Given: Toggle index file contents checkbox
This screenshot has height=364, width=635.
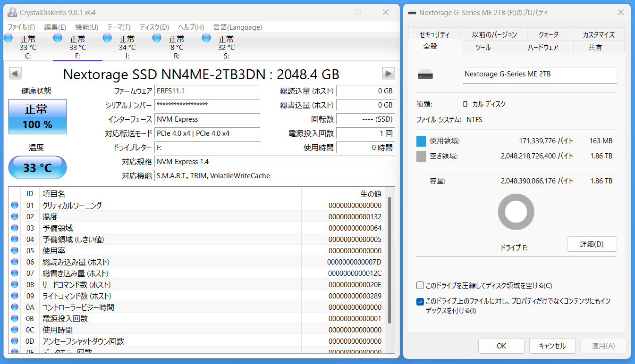Looking at the screenshot, I should tap(420, 302).
